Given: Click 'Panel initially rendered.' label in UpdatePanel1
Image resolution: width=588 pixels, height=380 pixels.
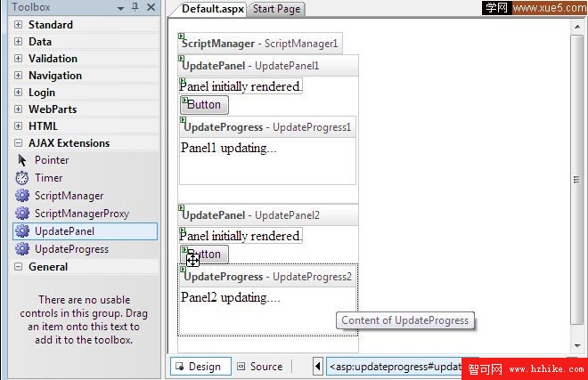Looking at the screenshot, I should pyautogui.click(x=241, y=86).
